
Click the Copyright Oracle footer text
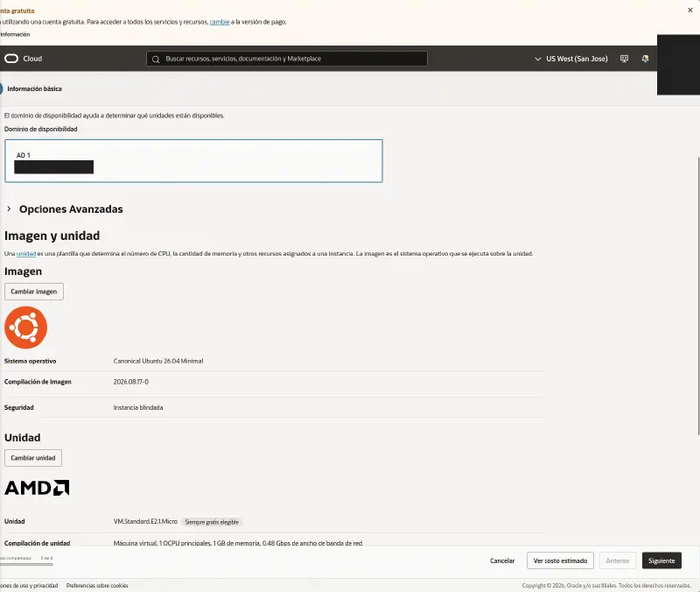click(x=606, y=585)
